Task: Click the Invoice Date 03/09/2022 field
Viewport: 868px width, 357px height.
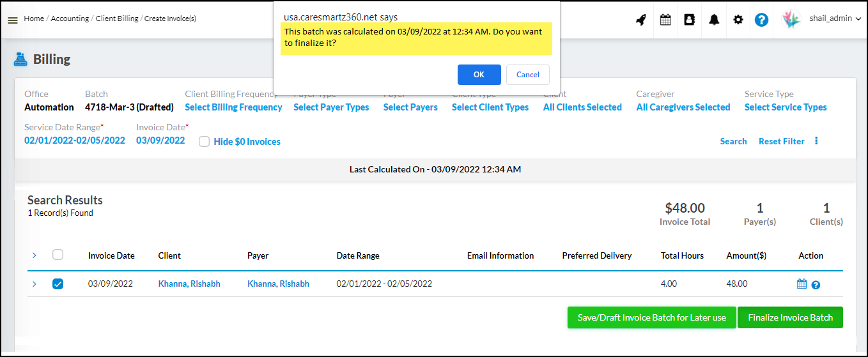Action: [160, 141]
